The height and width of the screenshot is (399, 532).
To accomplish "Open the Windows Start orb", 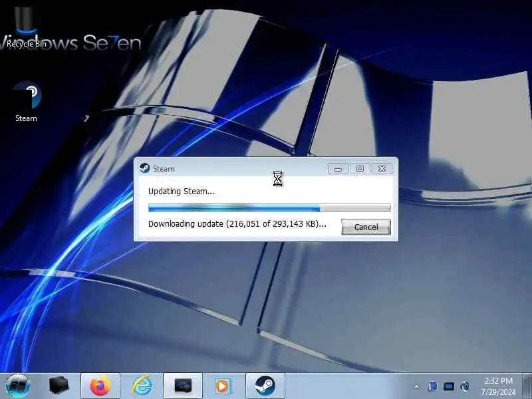I will click(x=17, y=386).
